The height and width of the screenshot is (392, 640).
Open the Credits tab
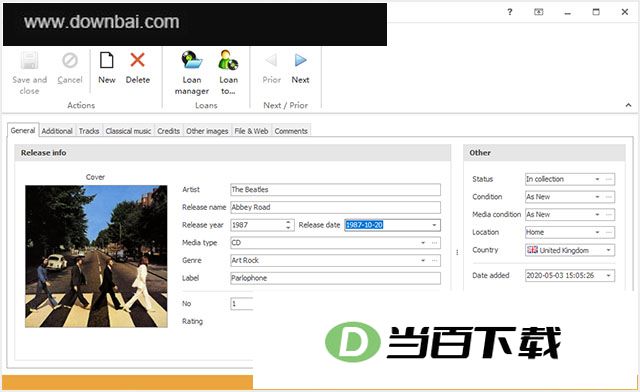pyautogui.click(x=169, y=131)
